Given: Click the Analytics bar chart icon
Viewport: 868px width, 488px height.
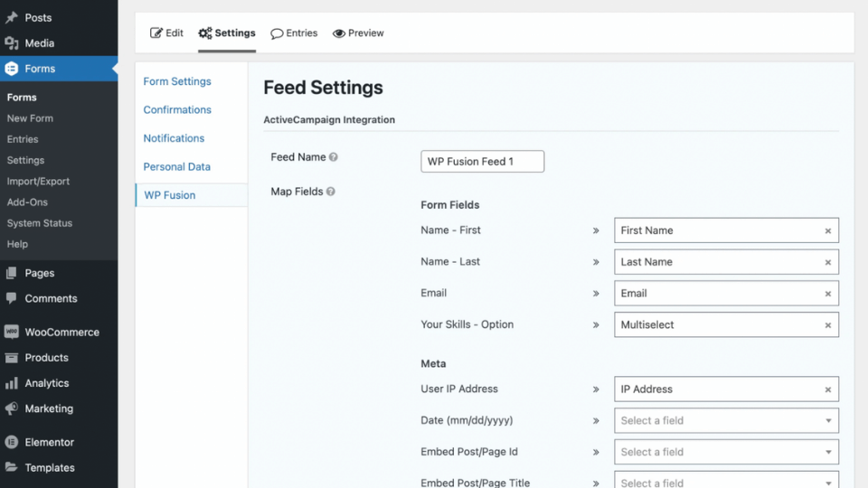Looking at the screenshot, I should point(11,383).
